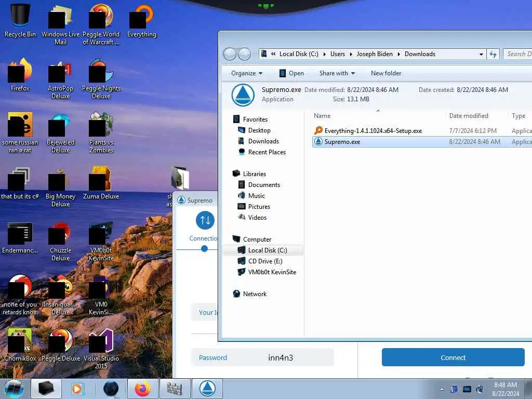This screenshot has height=399, width=532.
Task: Select 'some russian ran a rat' icon
Action: point(20,133)
